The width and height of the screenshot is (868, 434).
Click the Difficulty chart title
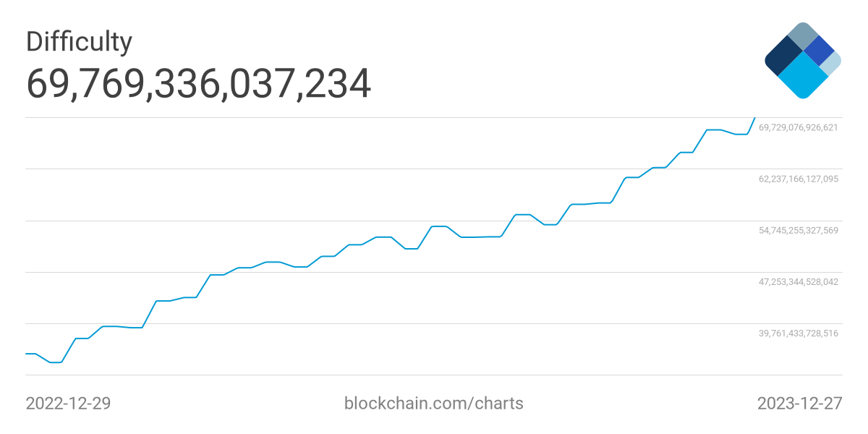80,42
